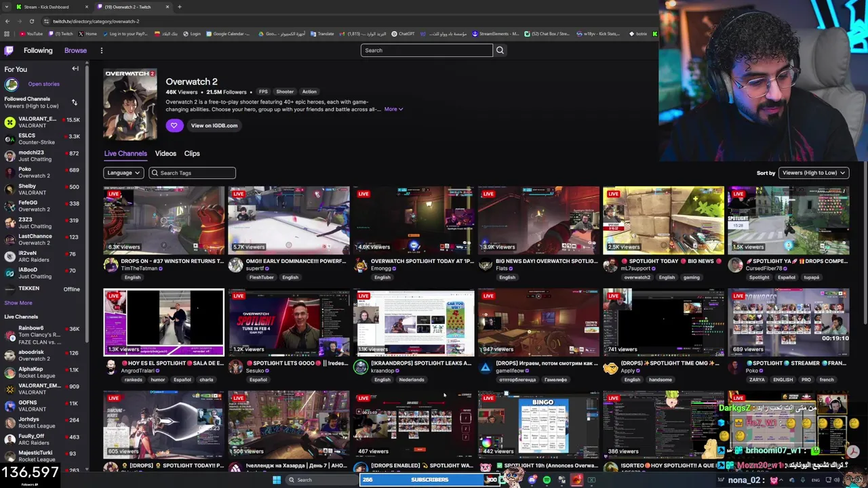
Task: Open Poko stream thumbnail with 689 viewers
Action: coord(788,323)
